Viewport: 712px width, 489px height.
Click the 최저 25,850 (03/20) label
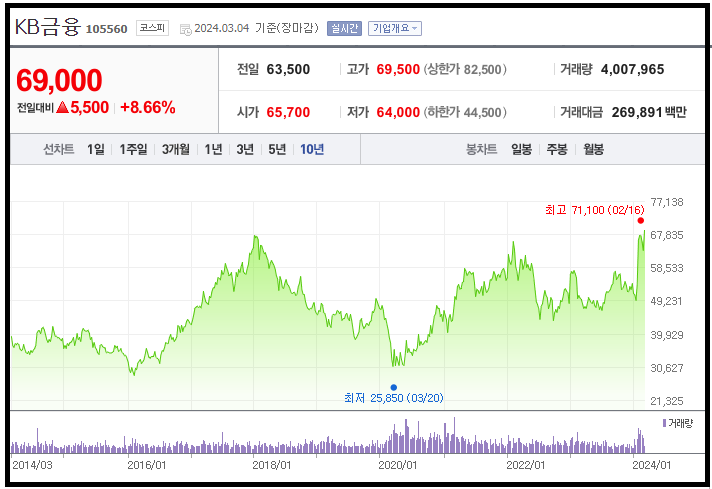tap(394, 398)
